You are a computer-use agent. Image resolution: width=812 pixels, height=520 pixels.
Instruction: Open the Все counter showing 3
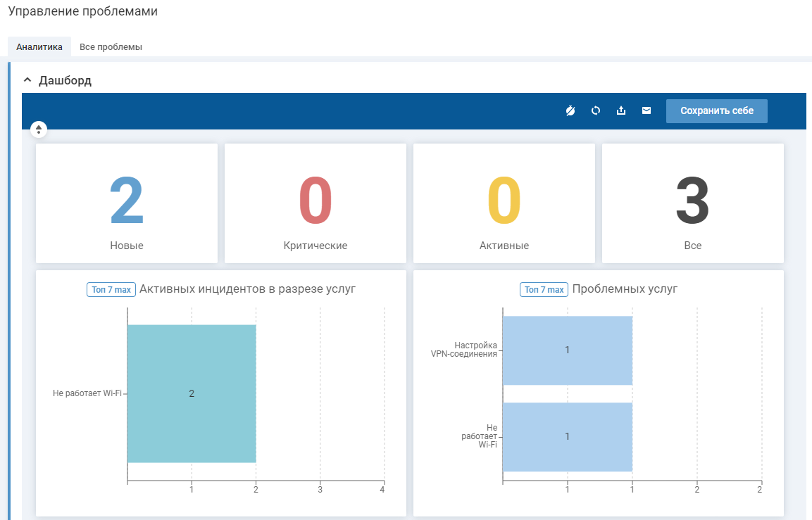(692, 203)
